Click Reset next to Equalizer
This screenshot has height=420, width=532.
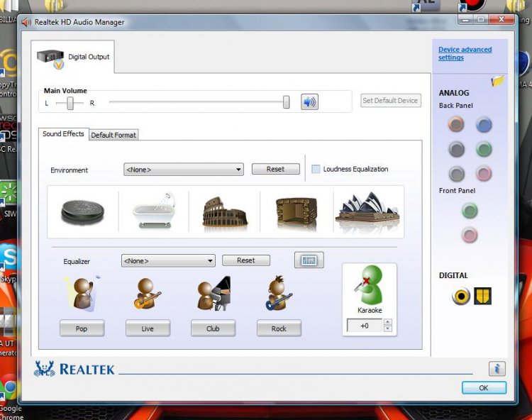(246, 260)
